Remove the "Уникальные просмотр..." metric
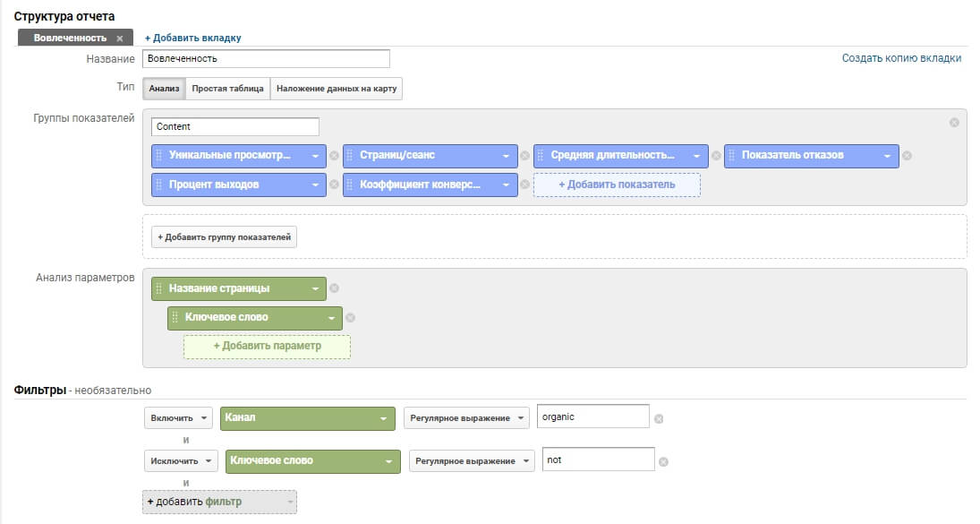The width and height of the screenshot is (980, 524). click(x=334, y=156)
